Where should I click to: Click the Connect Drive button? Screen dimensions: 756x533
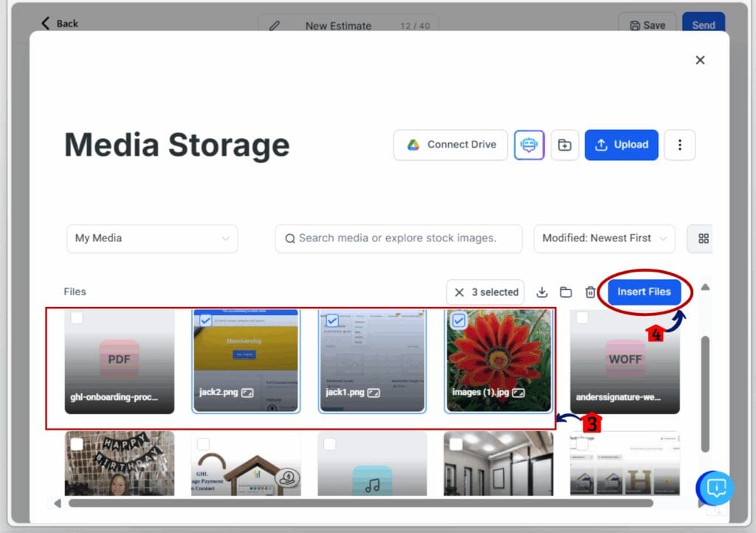pos(450,145)
